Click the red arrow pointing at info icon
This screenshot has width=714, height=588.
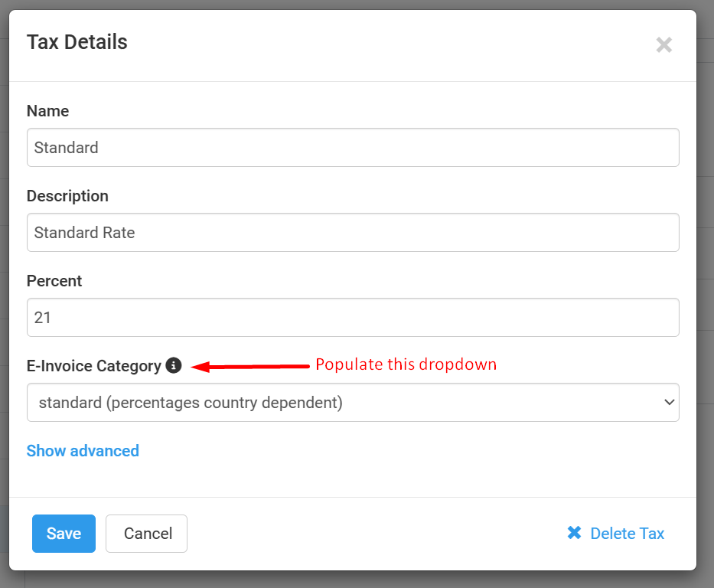click(251, 367)
